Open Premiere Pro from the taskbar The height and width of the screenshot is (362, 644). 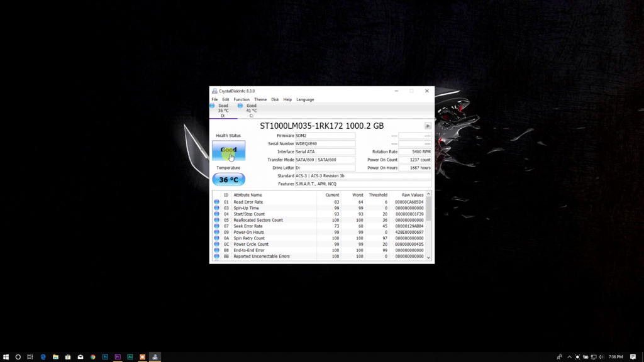[x=118, y=357]
